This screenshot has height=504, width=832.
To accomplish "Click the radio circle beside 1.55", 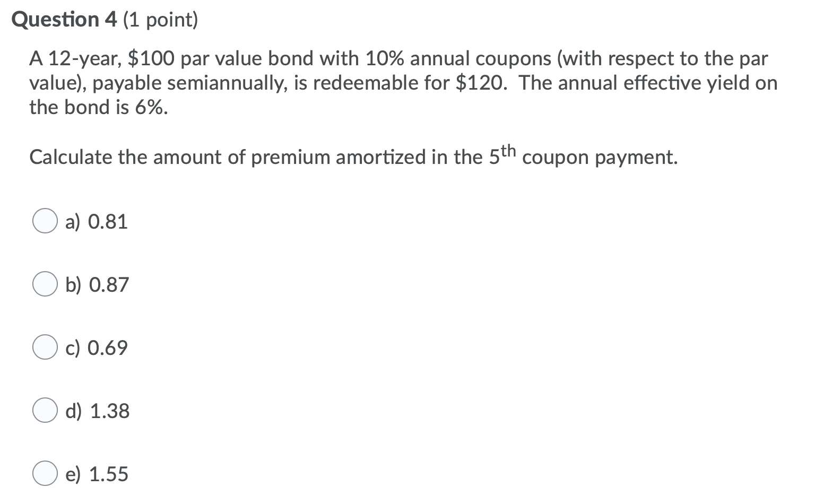I will tap(46, 474).
